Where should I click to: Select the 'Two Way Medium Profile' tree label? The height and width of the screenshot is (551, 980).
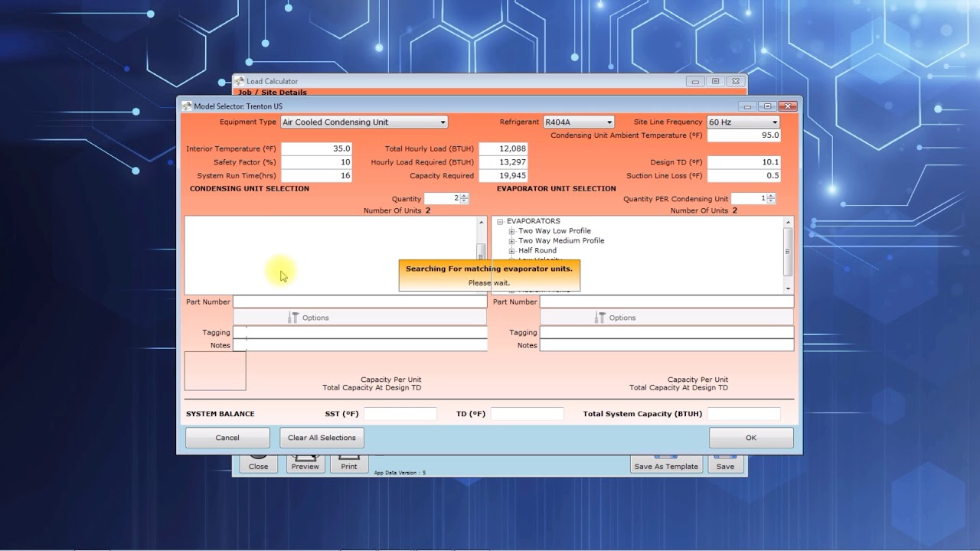point(561,241)
